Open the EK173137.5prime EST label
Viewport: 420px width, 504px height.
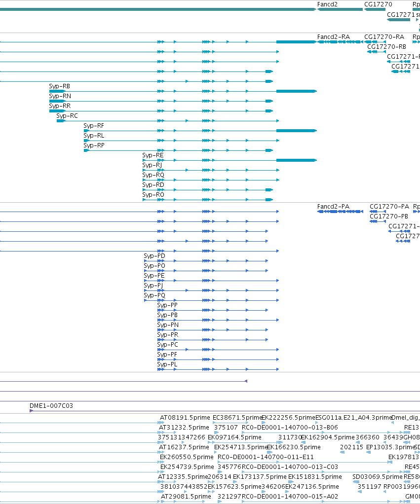260,477
